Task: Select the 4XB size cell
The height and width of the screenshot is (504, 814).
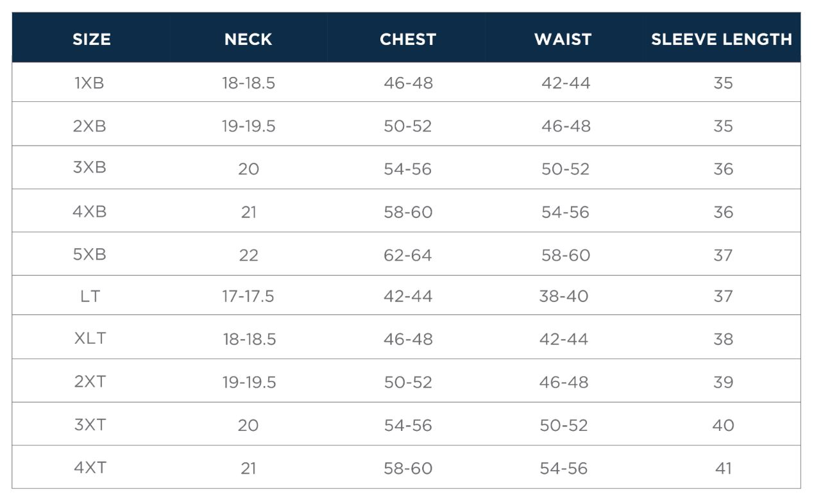Action: coord(89,211)
